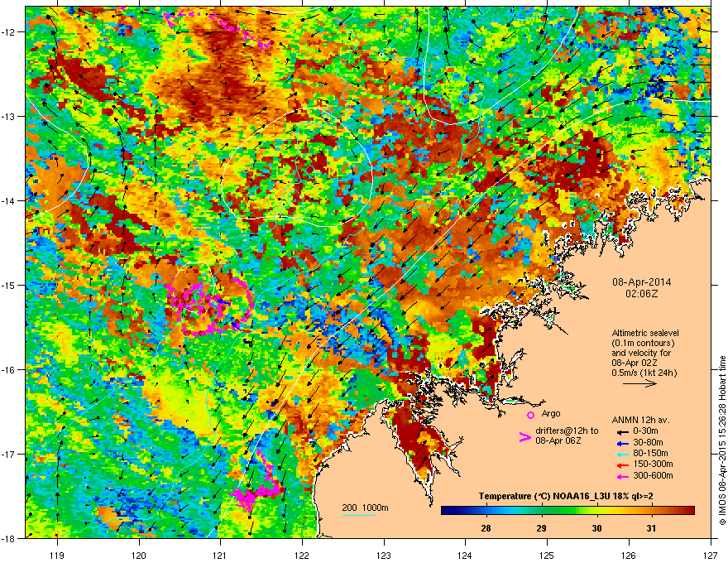
Task: Click the longitude axis label 120
Action: (139, 555)
